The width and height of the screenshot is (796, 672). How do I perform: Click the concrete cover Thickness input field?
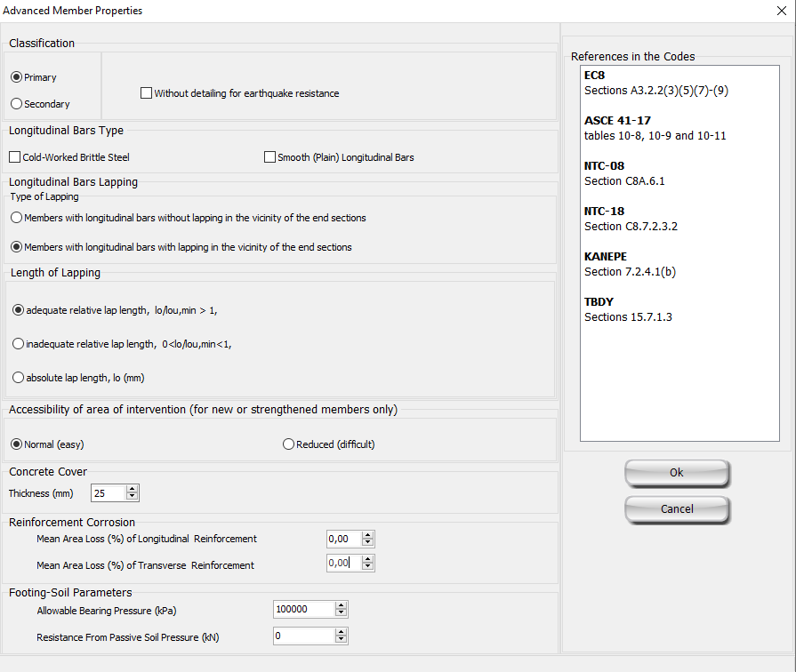(108, 493)
